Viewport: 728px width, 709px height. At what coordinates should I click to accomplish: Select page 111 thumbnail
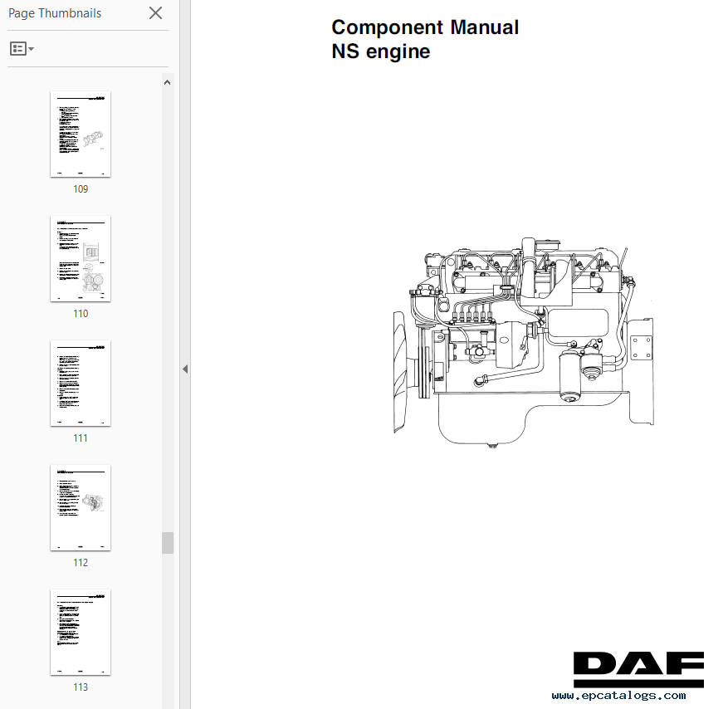81,383
